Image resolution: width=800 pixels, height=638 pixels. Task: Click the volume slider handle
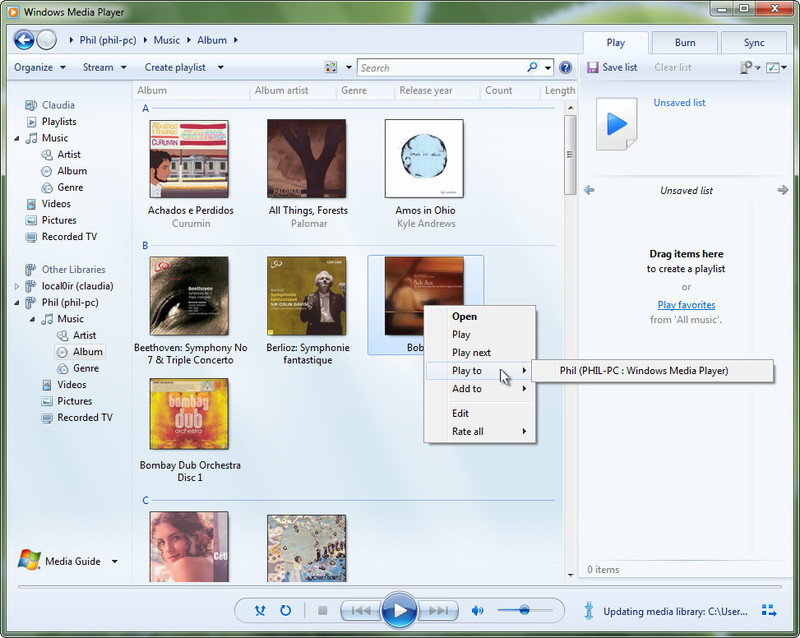(523, 610)
